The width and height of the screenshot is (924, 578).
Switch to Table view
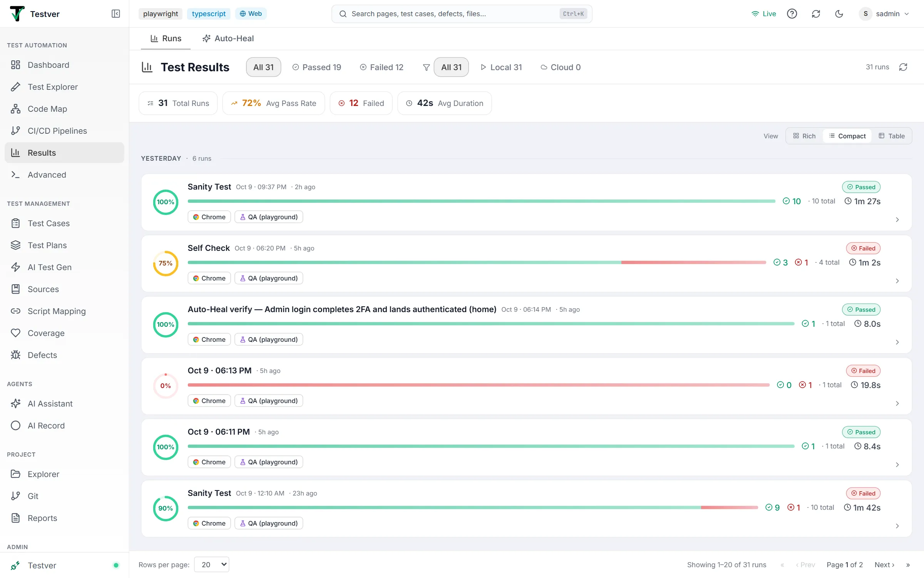[892, 136]
